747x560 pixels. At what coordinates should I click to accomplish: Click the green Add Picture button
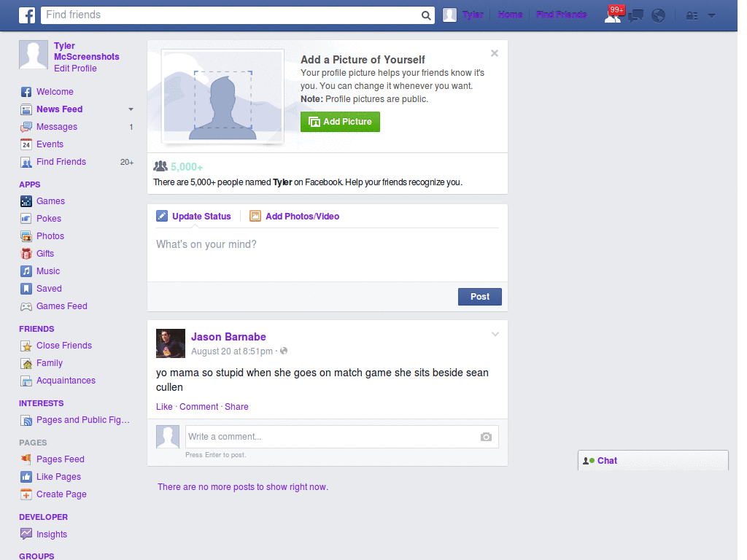pyautogui.click(x=340, y=122)
